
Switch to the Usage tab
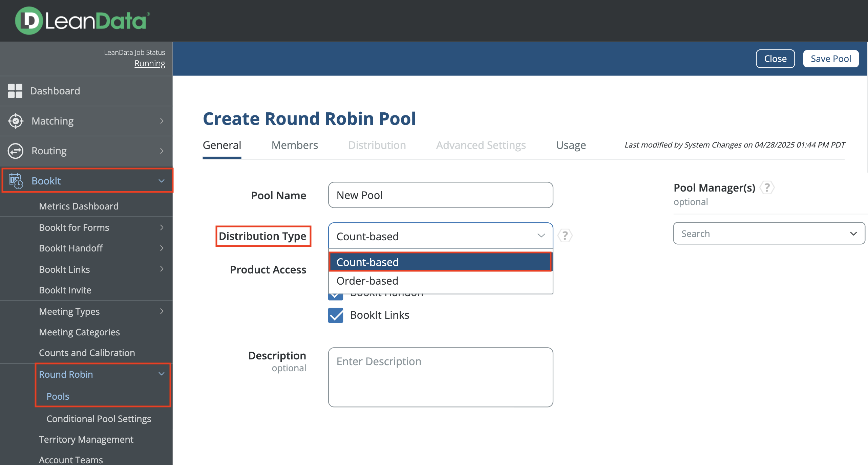point(571,145)
